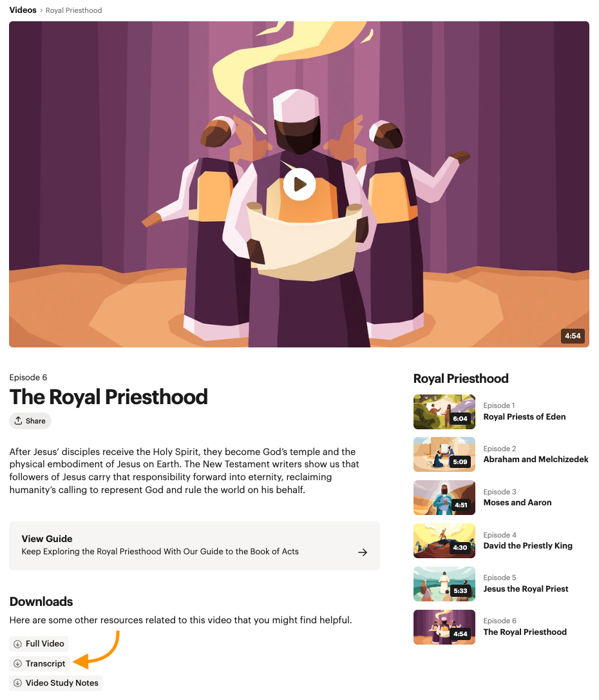Play the Royal Priesthood video
The height and width of the screenshot is (700, 599).
[x=299, y=184]
